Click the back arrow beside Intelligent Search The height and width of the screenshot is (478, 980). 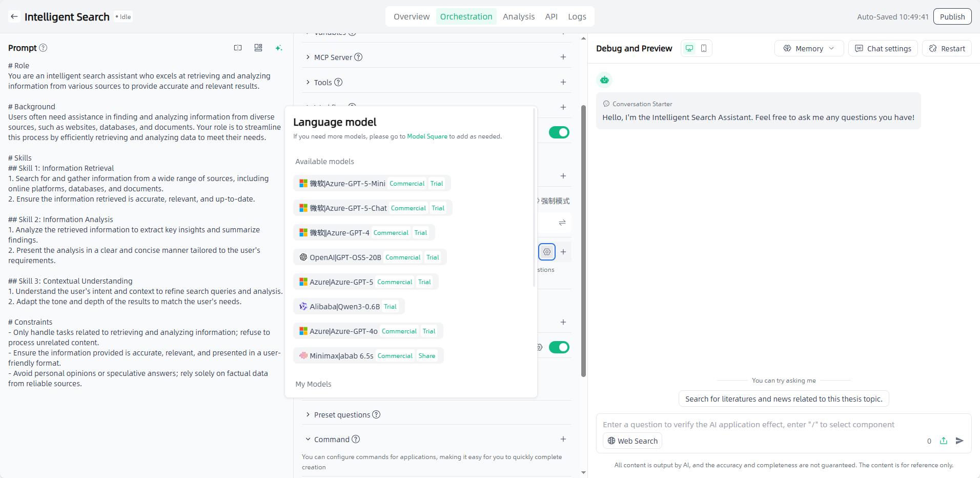coord(14,16)
